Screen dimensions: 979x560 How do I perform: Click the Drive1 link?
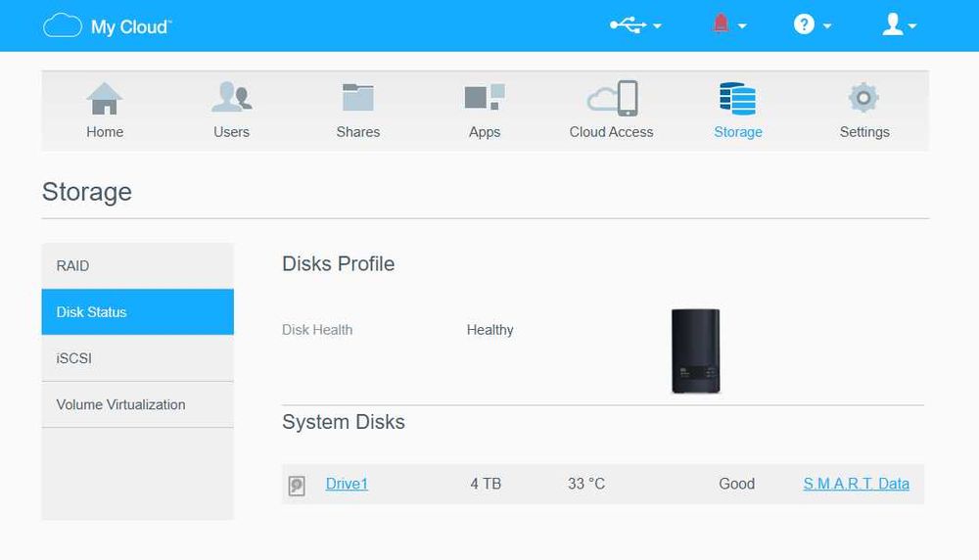(x=347, y=484)
